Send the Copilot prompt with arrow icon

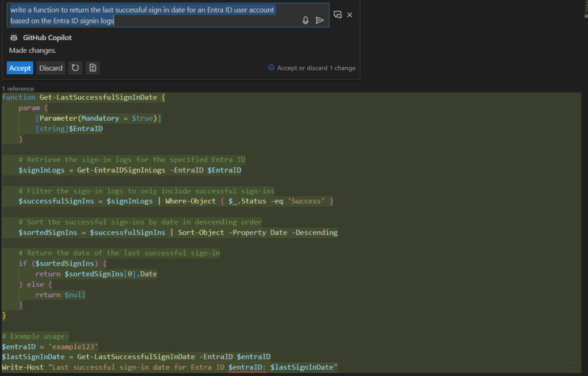point(319,20)
